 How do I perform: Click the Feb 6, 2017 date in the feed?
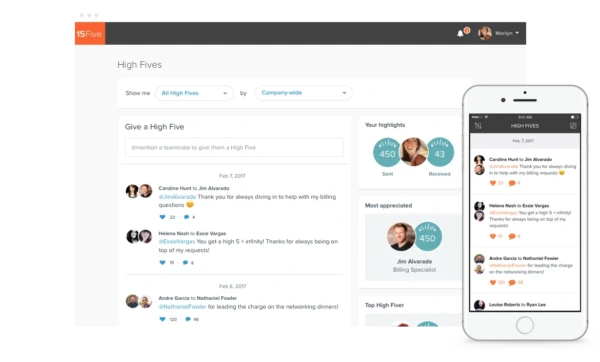click(232, 286)
